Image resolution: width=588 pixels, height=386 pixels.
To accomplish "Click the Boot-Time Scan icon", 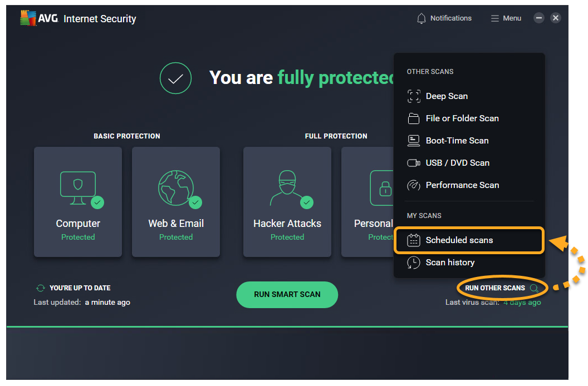I will [x=414, y=141].
